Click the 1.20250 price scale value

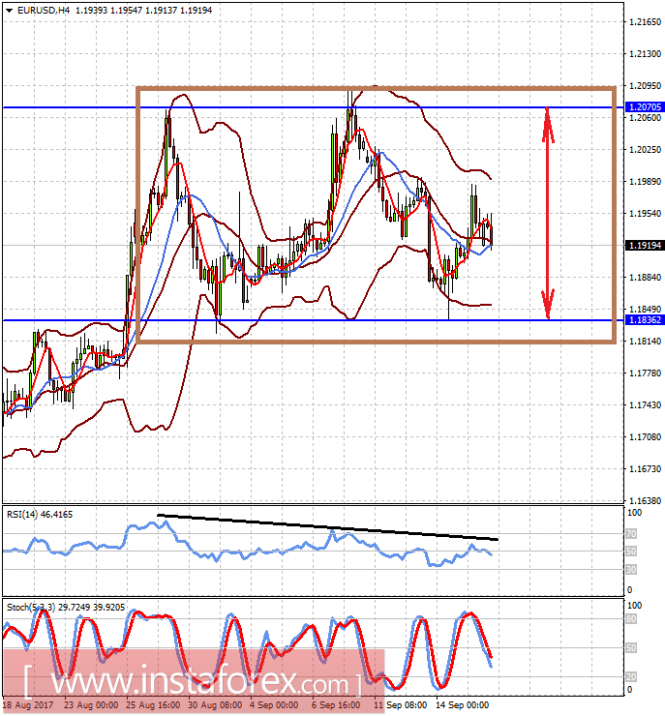(645, 149)
